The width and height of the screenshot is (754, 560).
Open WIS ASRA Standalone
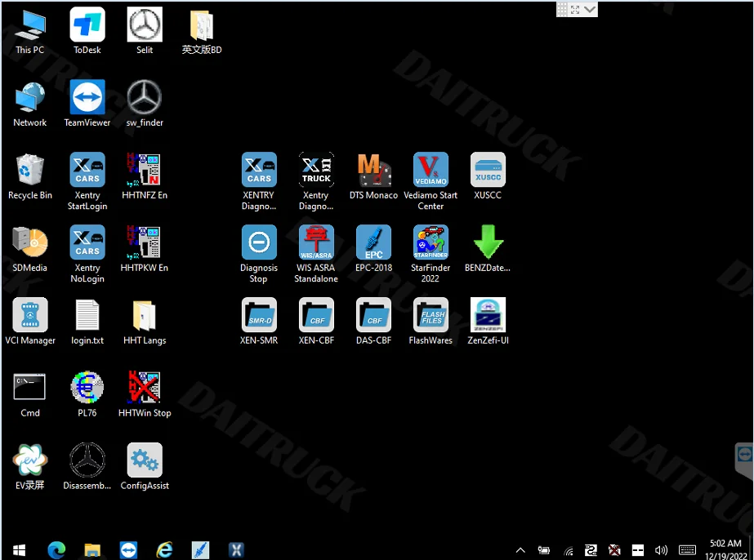click(x=316, y=254)
